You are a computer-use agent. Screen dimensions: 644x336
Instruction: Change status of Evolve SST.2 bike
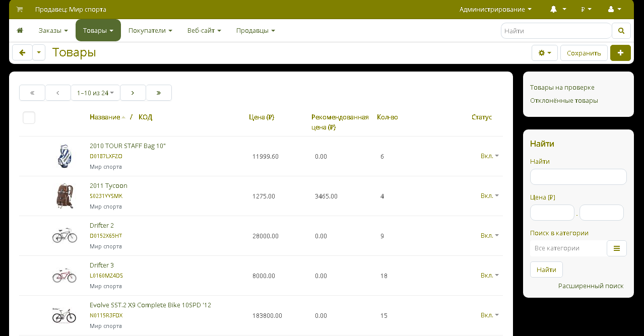click(489, 315)
